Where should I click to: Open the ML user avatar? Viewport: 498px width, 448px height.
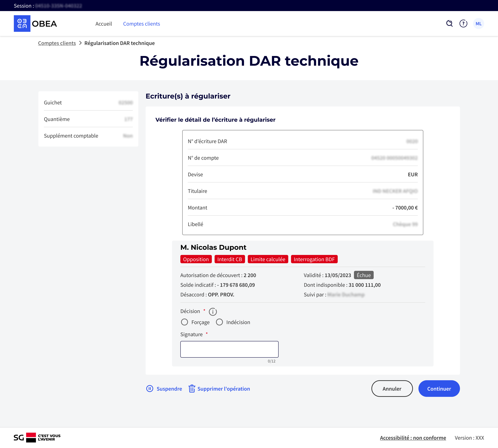pos(478,24)
